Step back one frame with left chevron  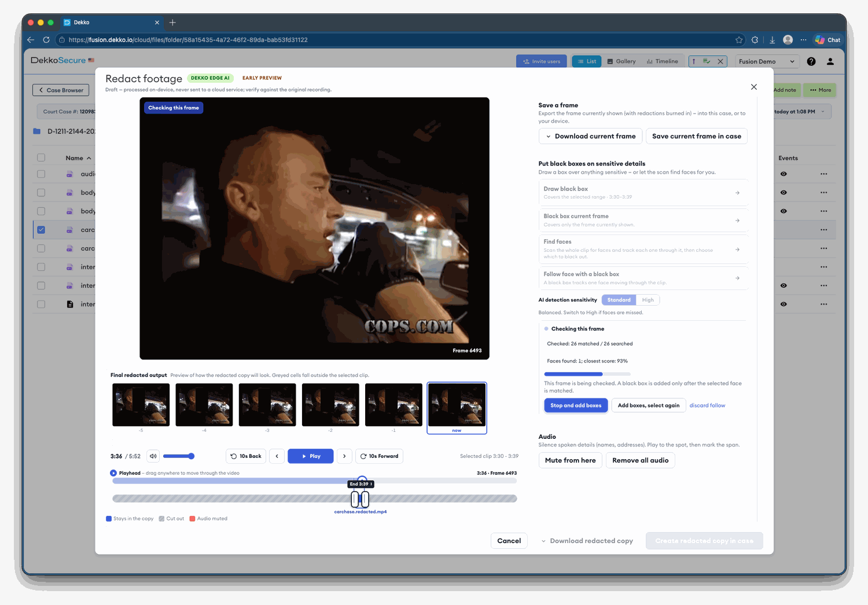pyautogui.click(x=277, y=456)
